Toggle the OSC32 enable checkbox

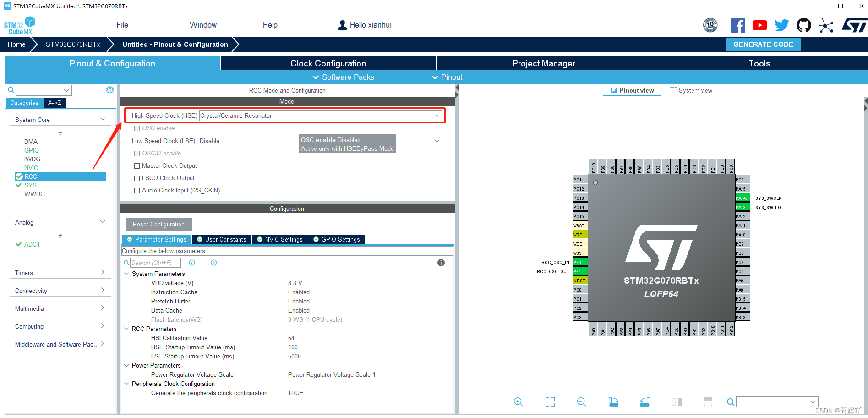pyautogui.click(x=137, y=154)
